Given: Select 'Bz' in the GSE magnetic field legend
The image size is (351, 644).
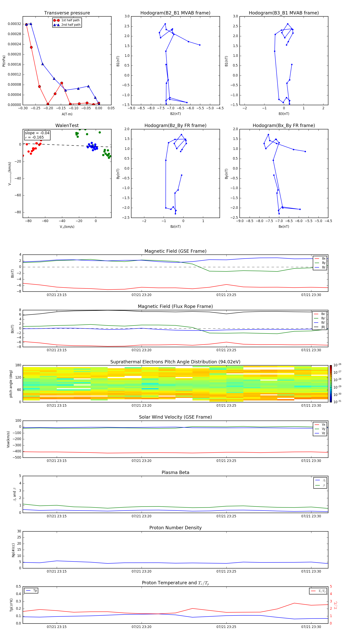Looking at the screenshot, I should point(320,267).
